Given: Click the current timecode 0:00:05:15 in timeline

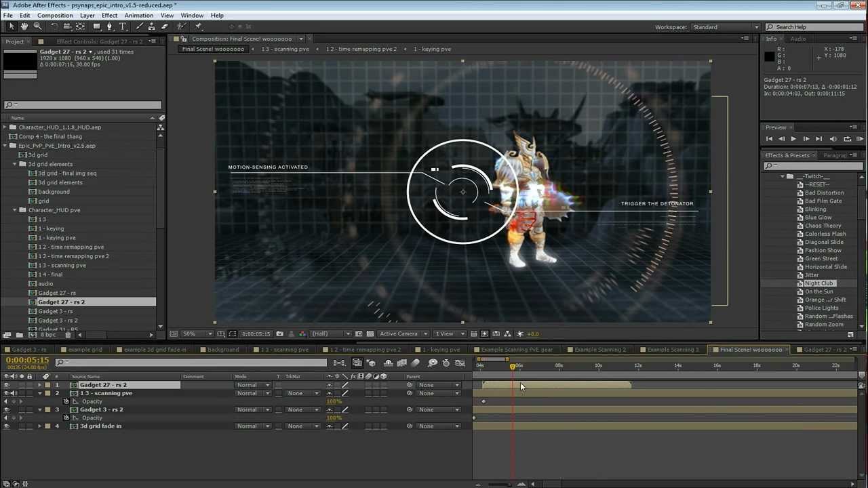Looking at the screenshot, I should point(27,360).
